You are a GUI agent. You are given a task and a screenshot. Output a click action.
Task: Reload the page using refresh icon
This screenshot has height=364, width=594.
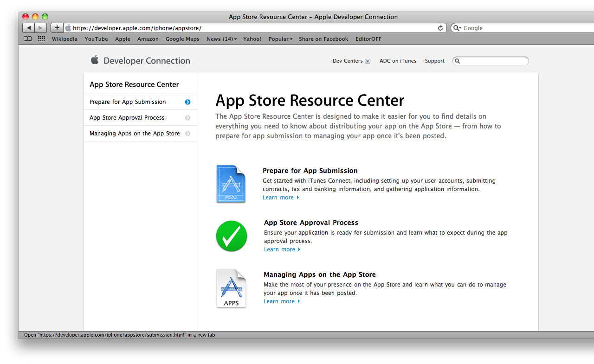(440, 28)
